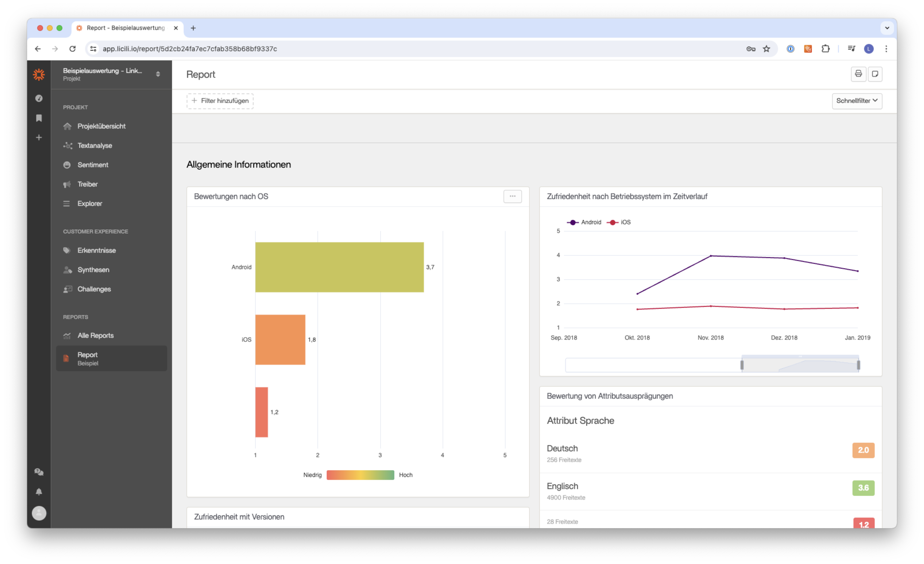924x564 pixels.
Task: Click the Android bar in the chart
Action: pos(339,267)
